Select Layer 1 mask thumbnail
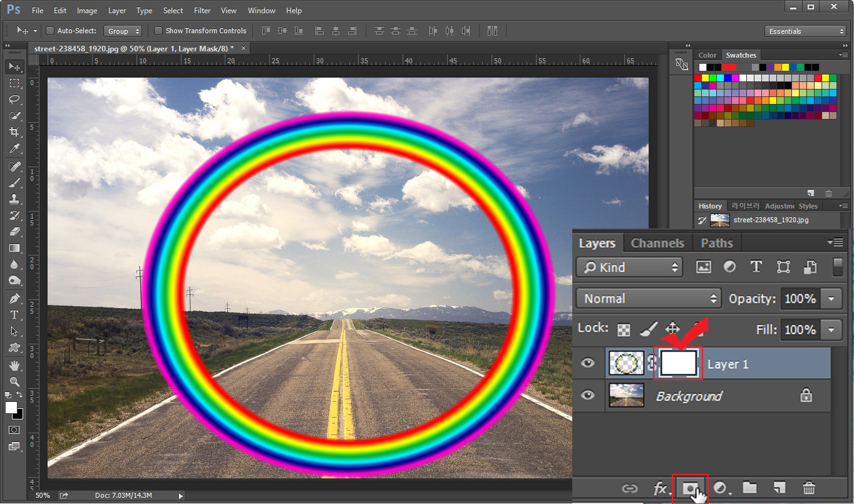Screen dimensions: 854x504 pos(678,363)
